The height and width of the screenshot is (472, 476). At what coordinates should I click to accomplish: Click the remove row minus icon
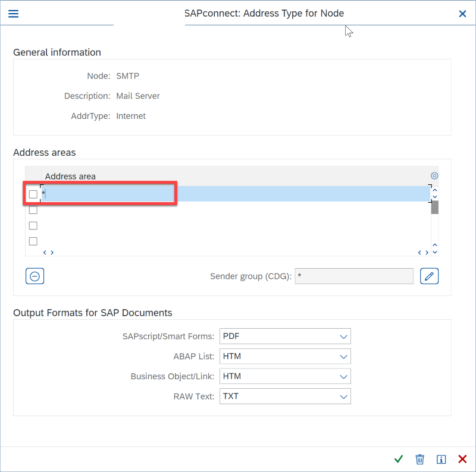tap(35, 276)
